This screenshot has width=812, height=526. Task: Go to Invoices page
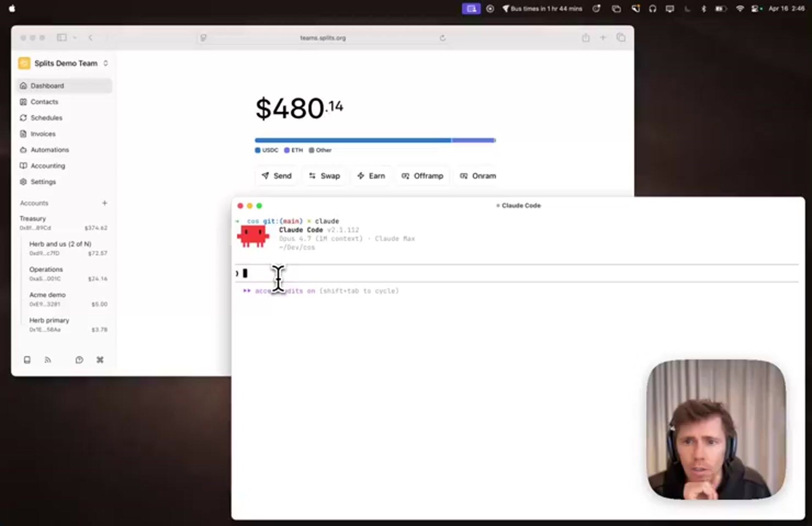click(x=43, y=134)
